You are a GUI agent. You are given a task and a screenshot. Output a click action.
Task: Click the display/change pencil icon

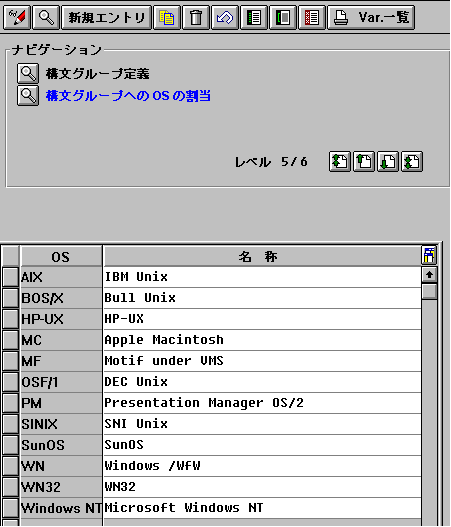coord(17,17)
